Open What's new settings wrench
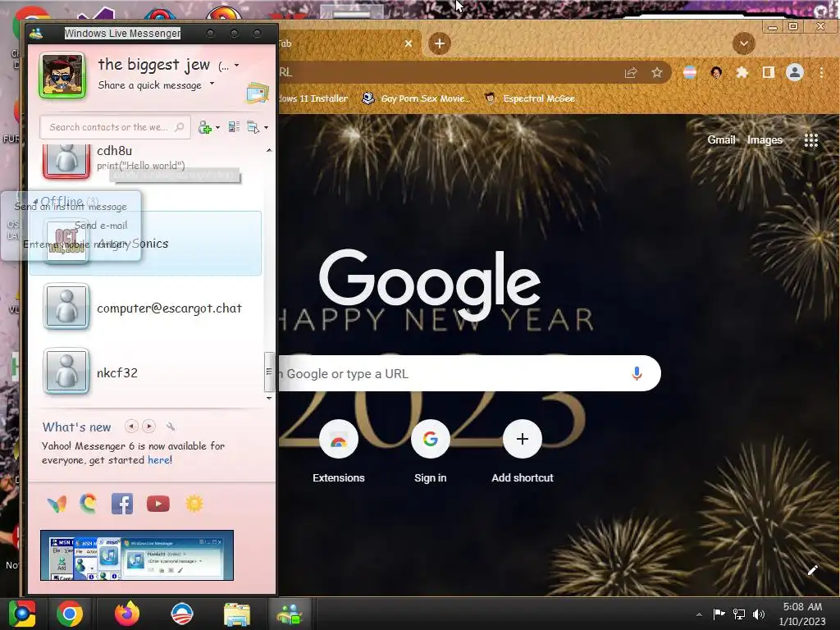Image resolution: width=840 pixels, height=630 pixels. click(171, 427)
